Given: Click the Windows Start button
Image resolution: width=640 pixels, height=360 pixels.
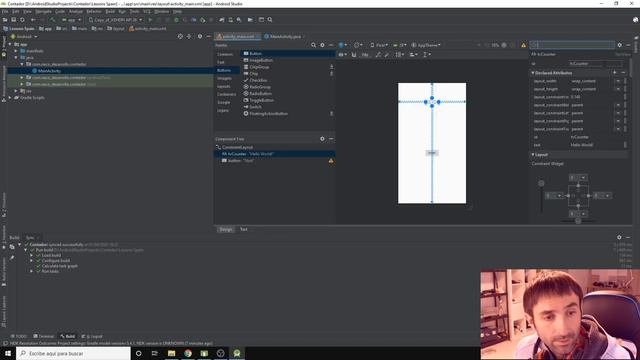Looking at the screenshot, I should click(8, 353).
